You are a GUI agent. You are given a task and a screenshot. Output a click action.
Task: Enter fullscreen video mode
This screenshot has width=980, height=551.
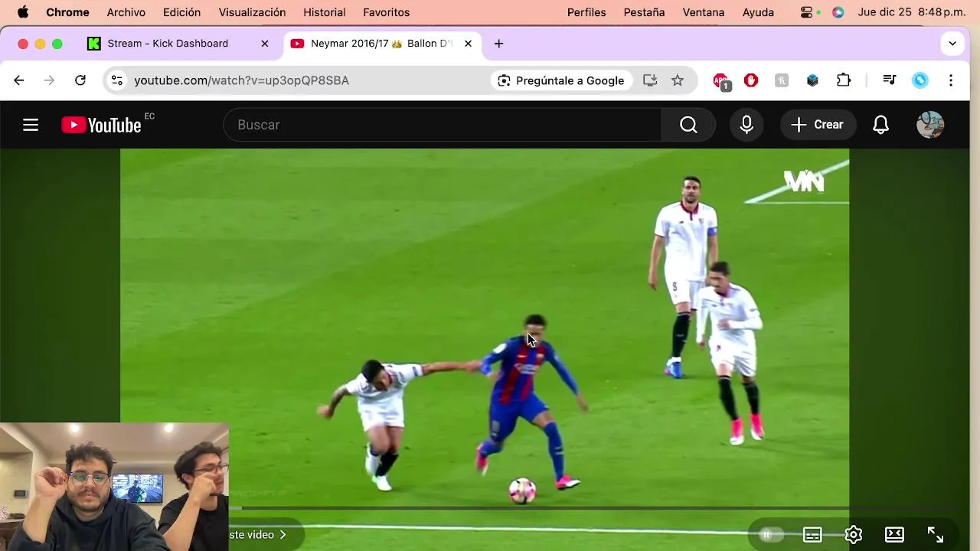pos(936,535)
